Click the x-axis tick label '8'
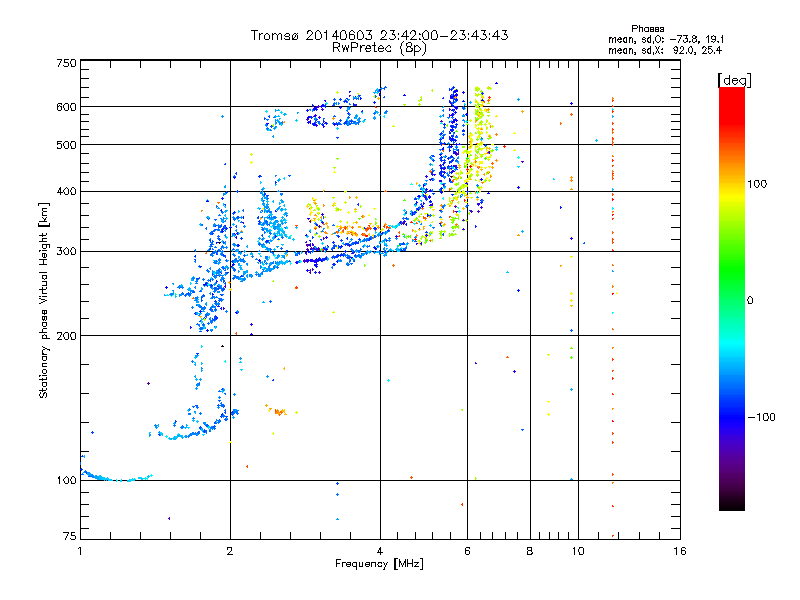The width and height of the screenshot is (800, 600). [x=530, y=551]
